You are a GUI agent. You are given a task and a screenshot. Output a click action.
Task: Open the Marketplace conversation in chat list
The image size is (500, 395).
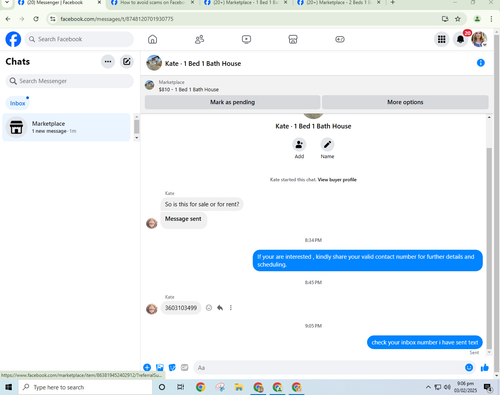(x=66, y=127)
